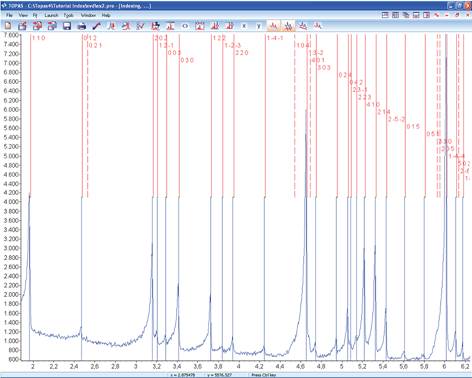Toggle the x axis toolbar button
Viewport: 472px width, 378px height.
point(244,26)
